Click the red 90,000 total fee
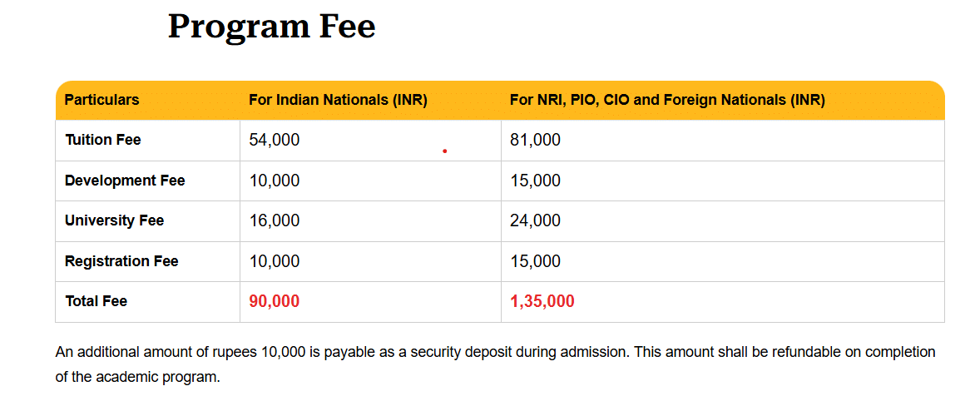Image resolution: width=980 pixels, height=401 pixels. click(x=274, y=301)
